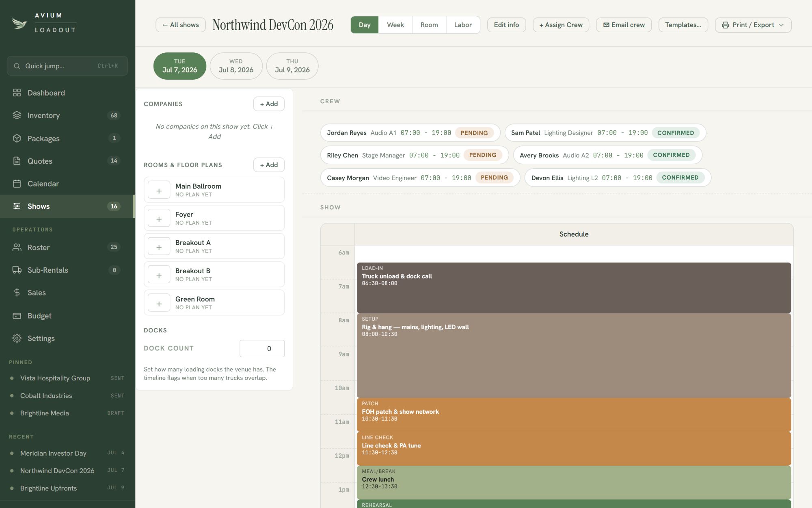This screenshot has width=812, height=508.
Task: Click the + Assign Crew button
Action: [561, 25]
